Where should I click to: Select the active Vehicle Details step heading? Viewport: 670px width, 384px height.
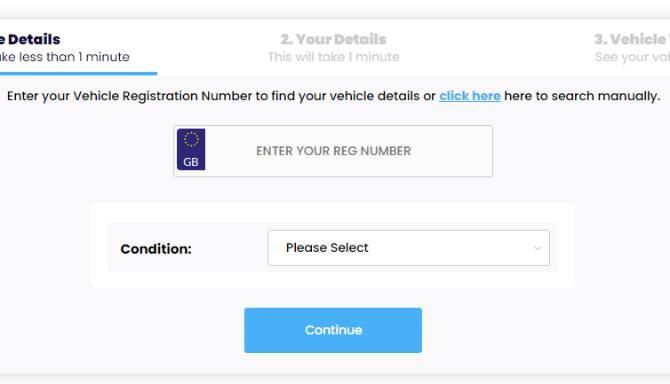tap(30, 39)
